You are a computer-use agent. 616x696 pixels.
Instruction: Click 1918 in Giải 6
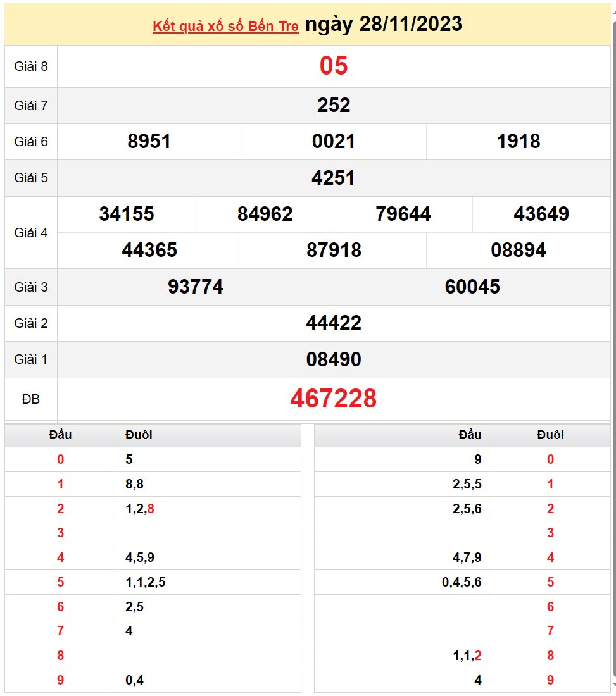[x=519, y=142]
